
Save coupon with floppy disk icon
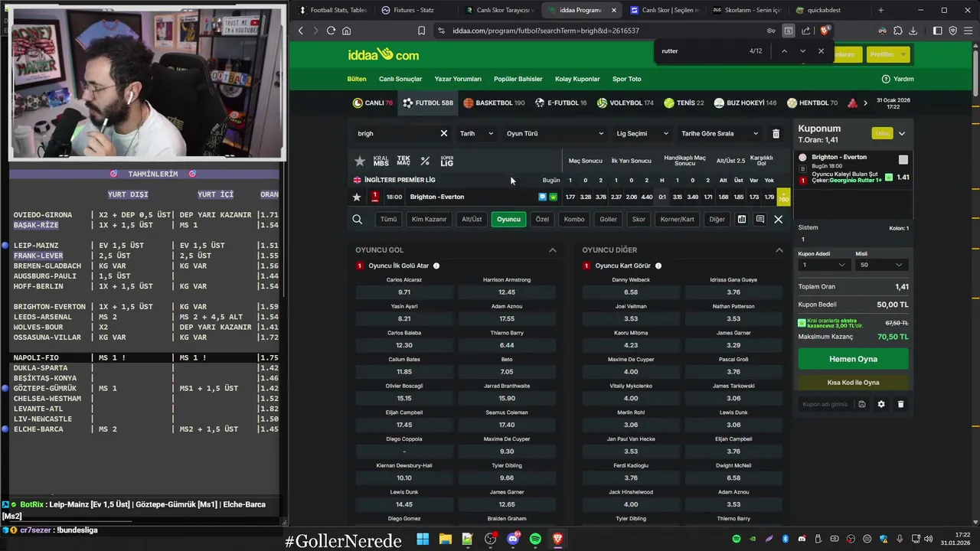click(x=861, y=404)
